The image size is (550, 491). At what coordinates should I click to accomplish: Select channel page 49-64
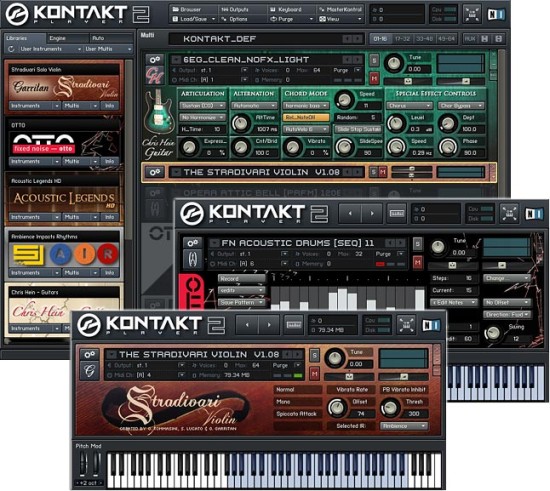(446, 39)
